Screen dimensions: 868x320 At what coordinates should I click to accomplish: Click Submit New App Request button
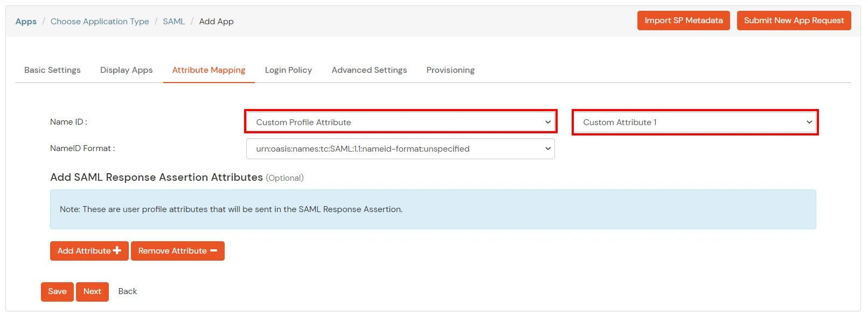click(794, 21)
